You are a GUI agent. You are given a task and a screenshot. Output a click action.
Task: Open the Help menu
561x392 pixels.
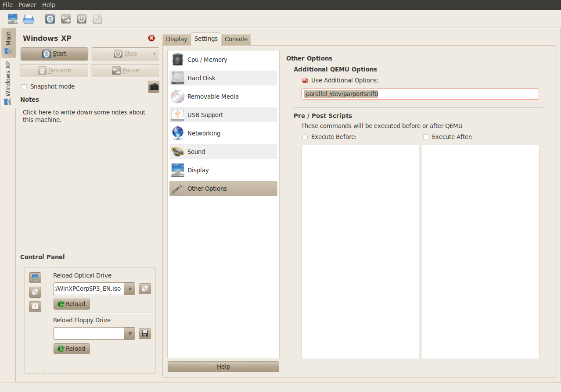[x=49, y=5]
